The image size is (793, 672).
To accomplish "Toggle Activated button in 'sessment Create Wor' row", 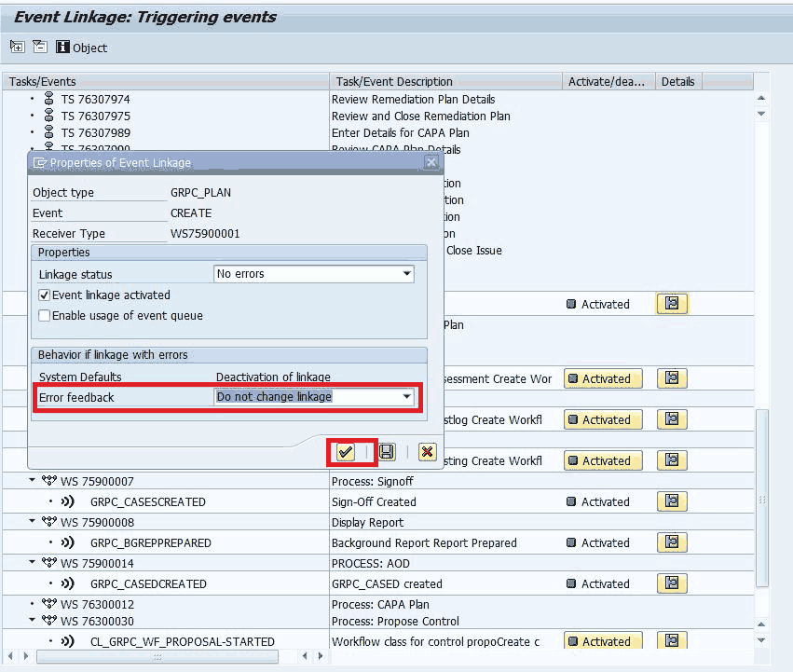I will coord(603,378).
